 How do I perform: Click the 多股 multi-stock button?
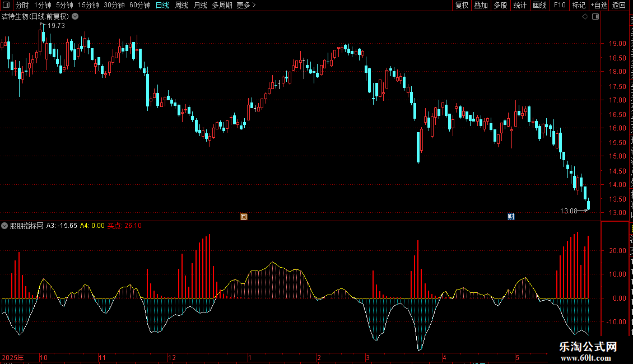coord(500,5)
